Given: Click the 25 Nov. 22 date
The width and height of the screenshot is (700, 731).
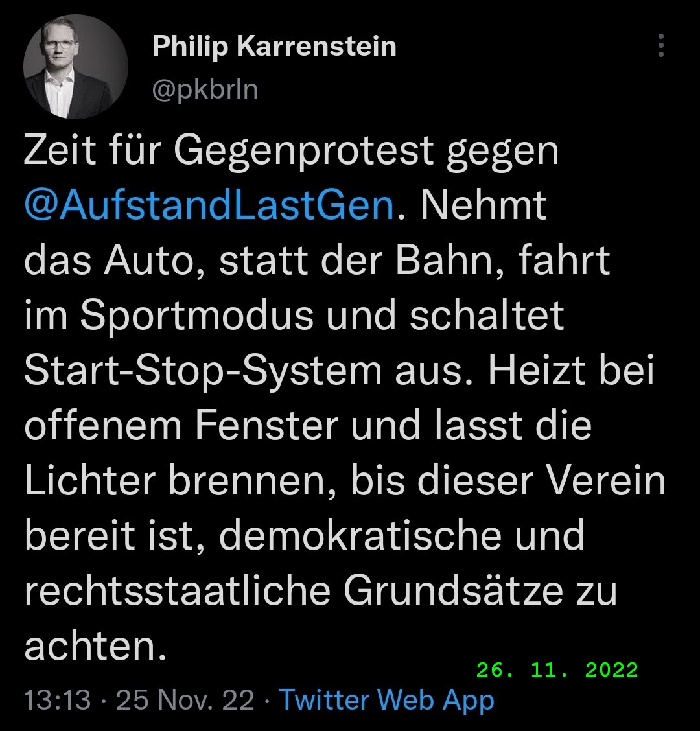Looking at the screenshot, I should point(185,700).
